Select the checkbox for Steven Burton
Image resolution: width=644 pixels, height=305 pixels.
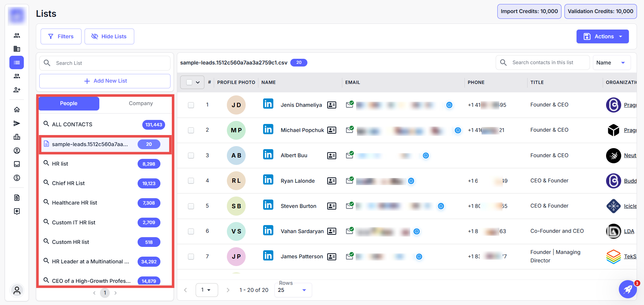point(191,206)
